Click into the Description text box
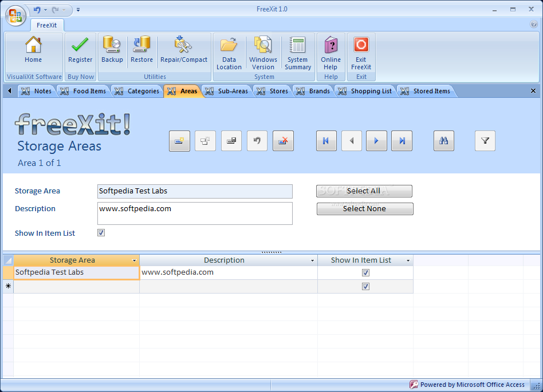The image size is (543, 392). pos(195,213)
